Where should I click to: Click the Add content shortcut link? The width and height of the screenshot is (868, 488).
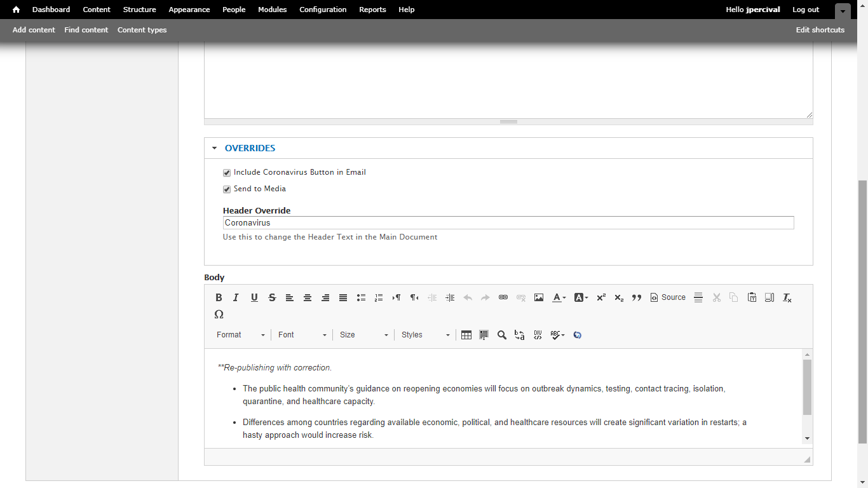pyautogui.click(x=34, y=30)
